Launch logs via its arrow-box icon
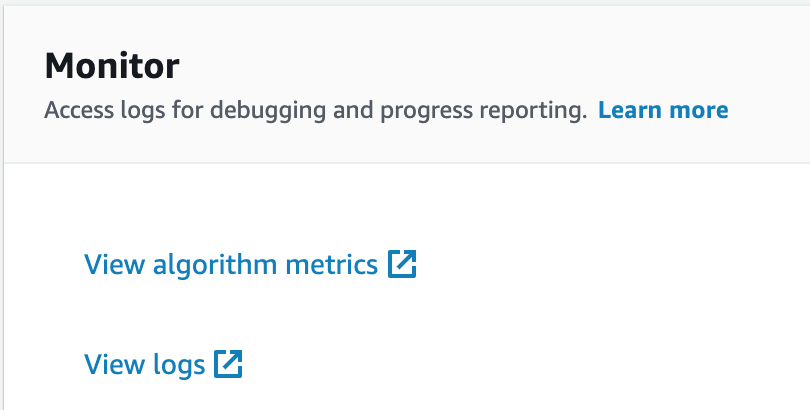The width and height of the screenshot is (810, 410). (x=228, y=364)
